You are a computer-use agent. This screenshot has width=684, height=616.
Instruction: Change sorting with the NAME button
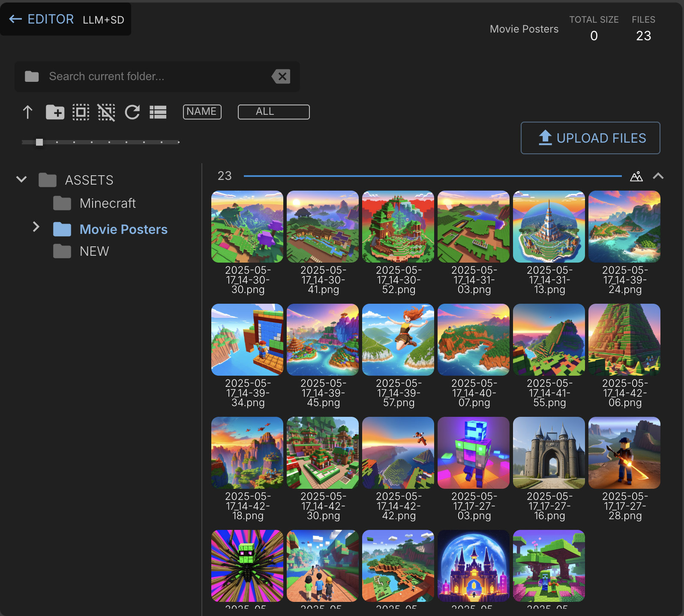click(x=202, y=112)
